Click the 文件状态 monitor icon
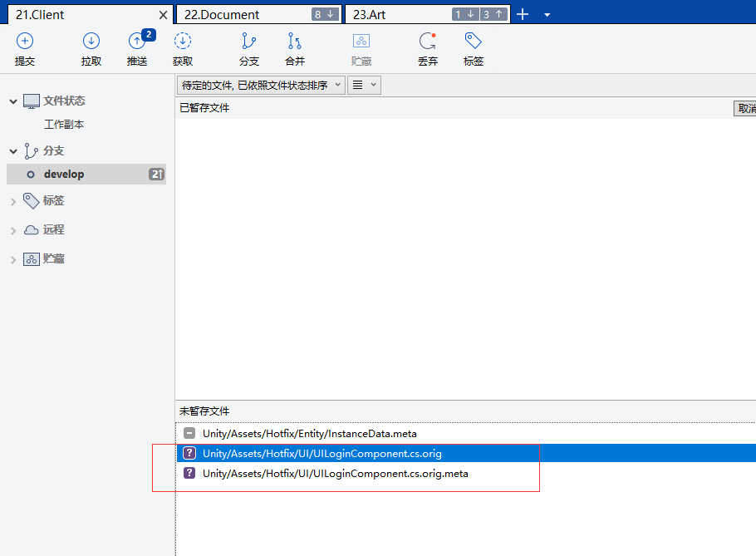 (32, 101)
